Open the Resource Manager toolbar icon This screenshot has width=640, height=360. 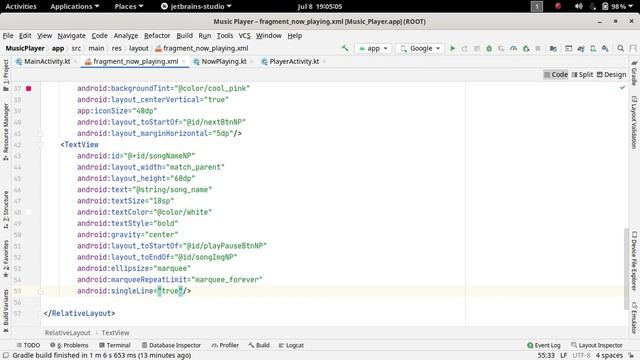click(569, 48)
